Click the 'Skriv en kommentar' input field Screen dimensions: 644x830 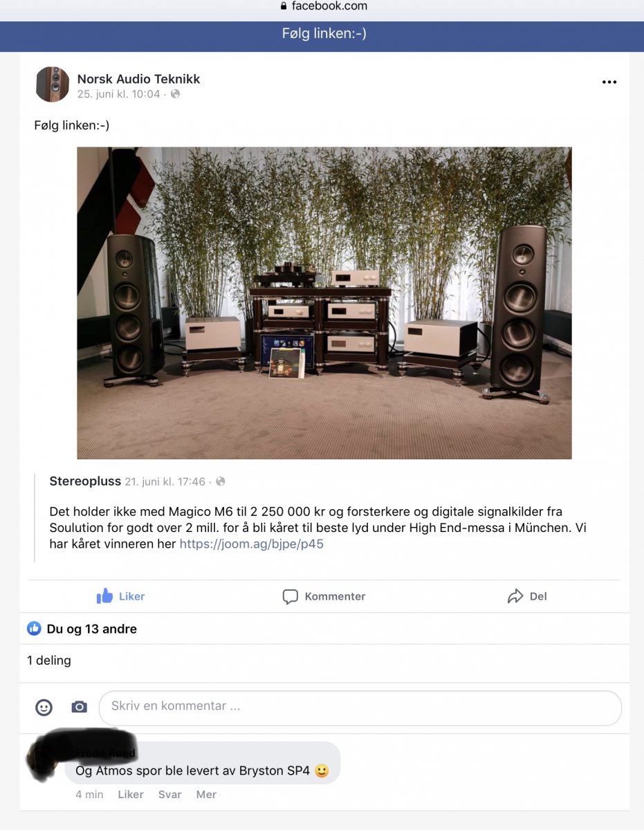click(x=360, y=707)
